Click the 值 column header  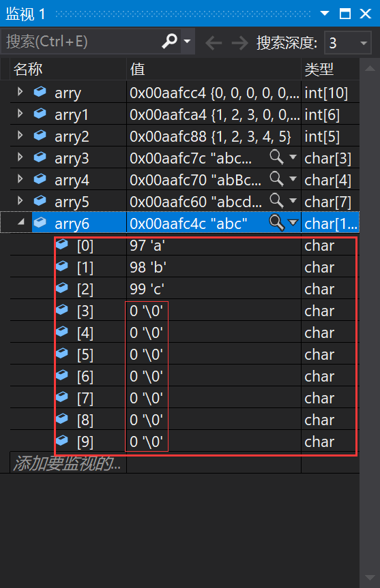(214, 69)
